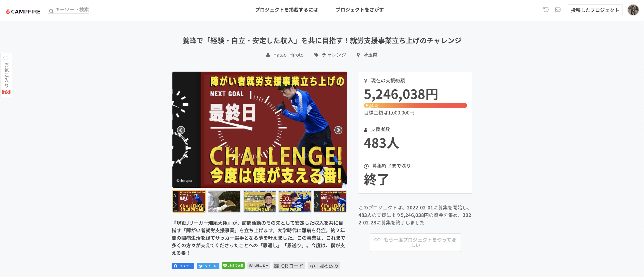Advance carousel with right arrow
This screenshot has height=277, width=644.
pos(338,130)
